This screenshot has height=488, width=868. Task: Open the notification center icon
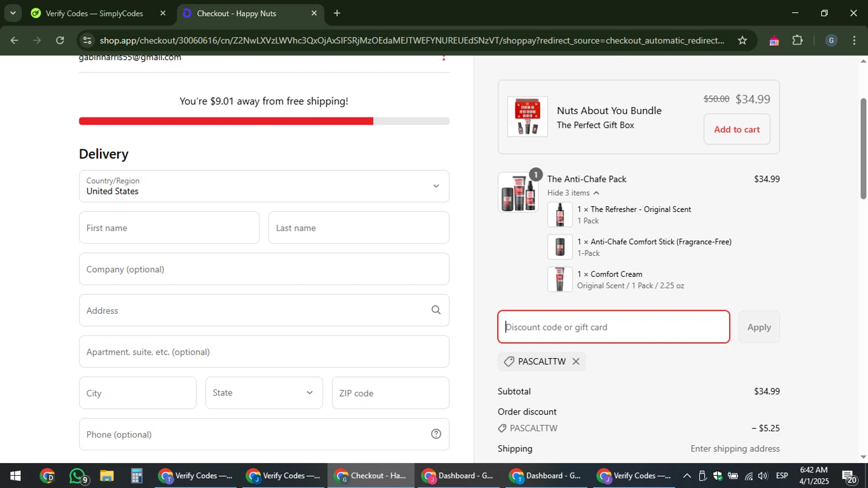coord(849,476)
